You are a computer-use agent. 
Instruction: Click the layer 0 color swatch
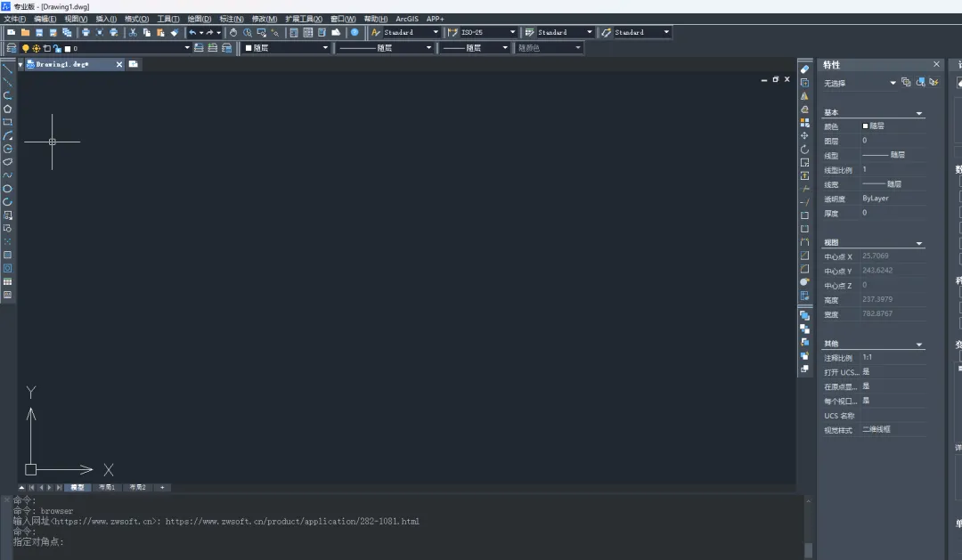pyautogui.click(x=68, y=48)
